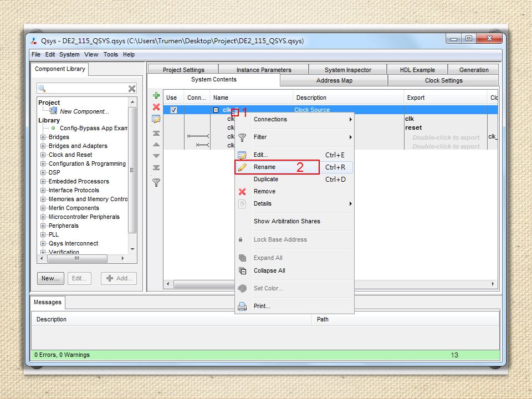
Task: Click the Export column header
Action: pyautogui.click(x=446, y=98)
